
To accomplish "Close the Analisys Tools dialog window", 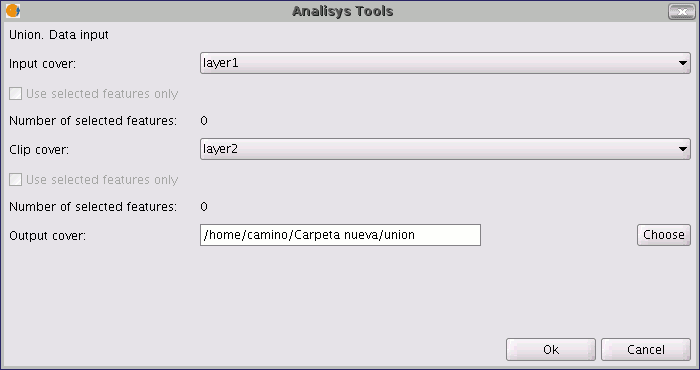I will (681, 12).
